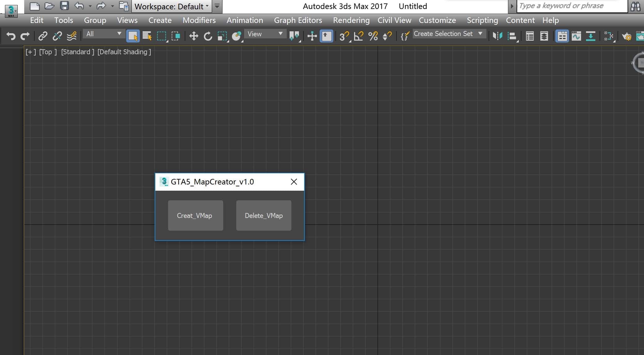Click the Mirror tool icon
Viewport: 644px width, 355px height.
[497, 36]
